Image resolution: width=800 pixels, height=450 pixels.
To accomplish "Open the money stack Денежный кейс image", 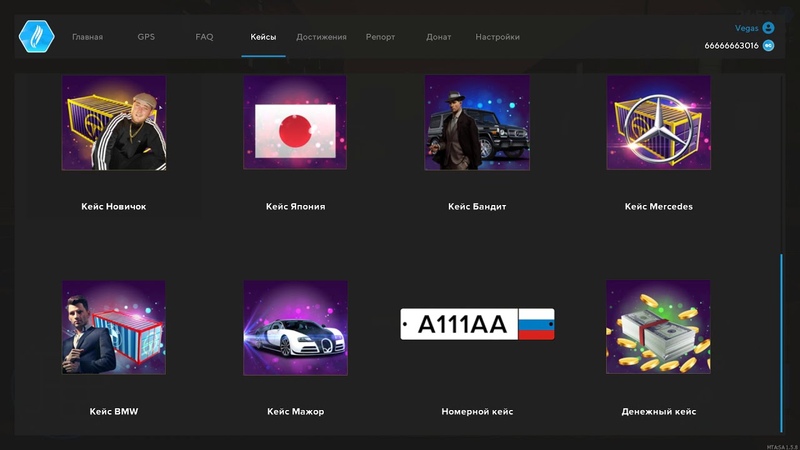I will pos(658,327).
